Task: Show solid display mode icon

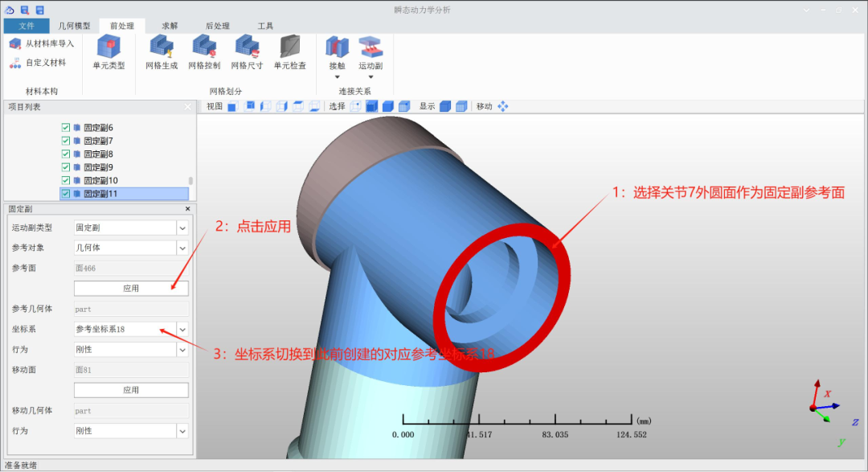Action: 445,106
